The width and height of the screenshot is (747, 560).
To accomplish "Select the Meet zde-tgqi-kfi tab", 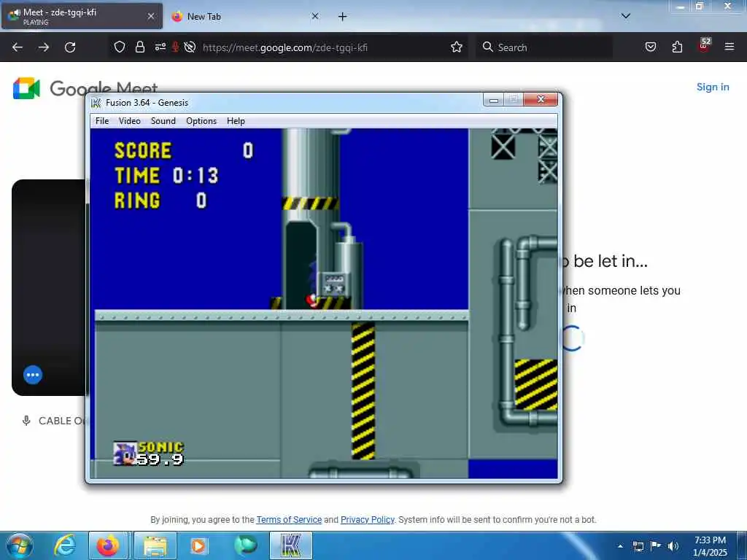I will click(x=82, y=16).
